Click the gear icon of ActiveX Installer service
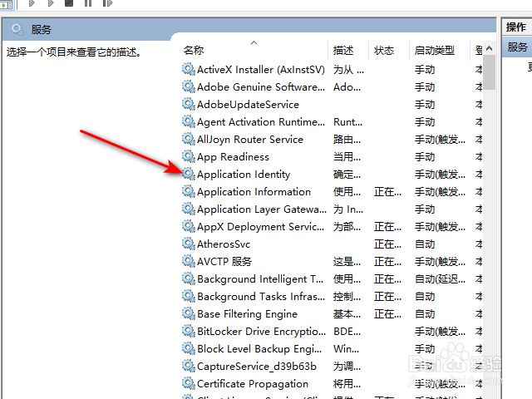 [189, 69]
